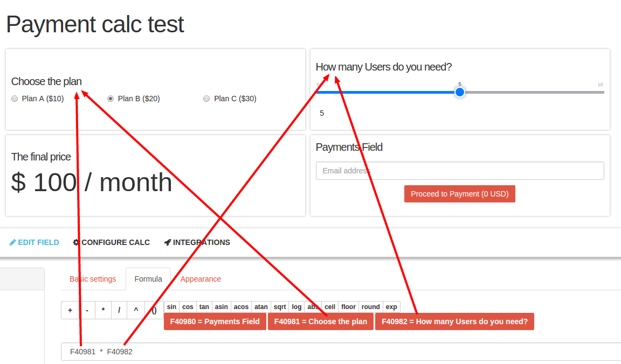
Task: Insert the round function
Action: 371,306
